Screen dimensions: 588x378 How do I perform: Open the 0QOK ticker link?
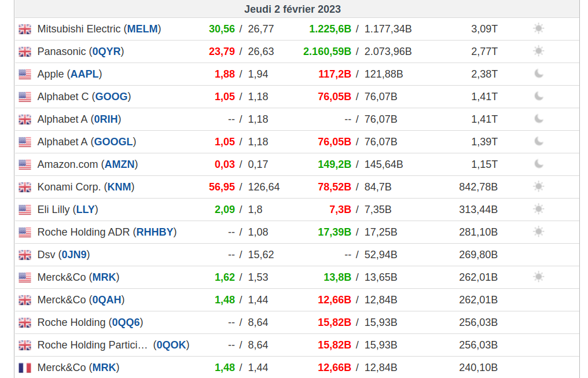click(171, 345)
